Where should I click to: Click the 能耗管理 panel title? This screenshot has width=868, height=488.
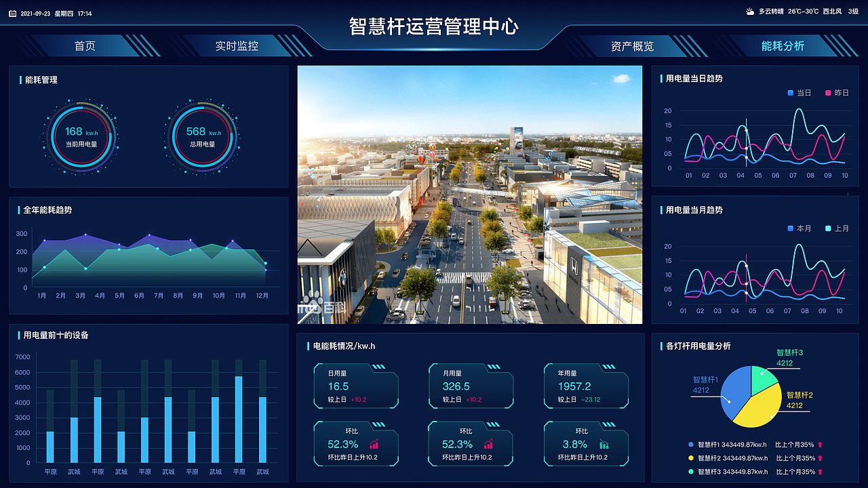(41, 80)
